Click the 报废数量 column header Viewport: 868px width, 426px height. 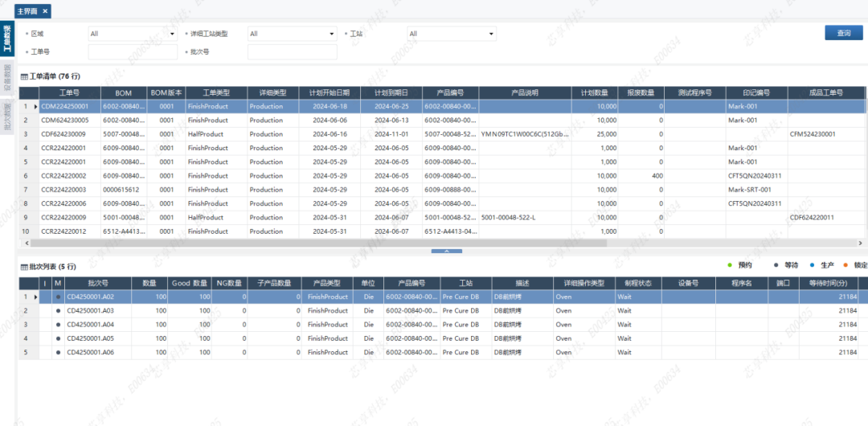641,92
